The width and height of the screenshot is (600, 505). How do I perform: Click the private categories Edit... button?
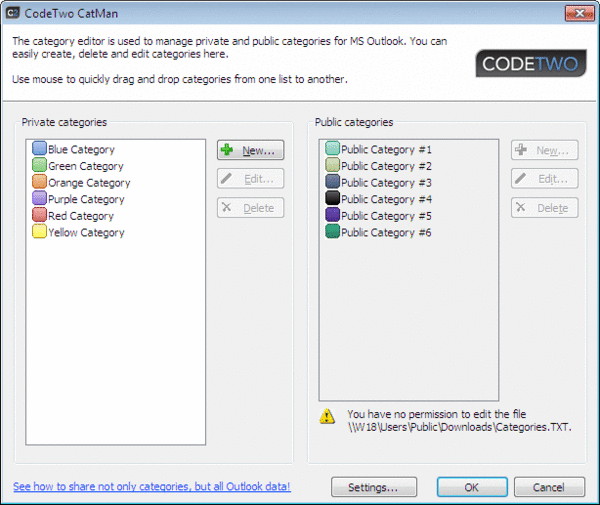coord(251,179)
